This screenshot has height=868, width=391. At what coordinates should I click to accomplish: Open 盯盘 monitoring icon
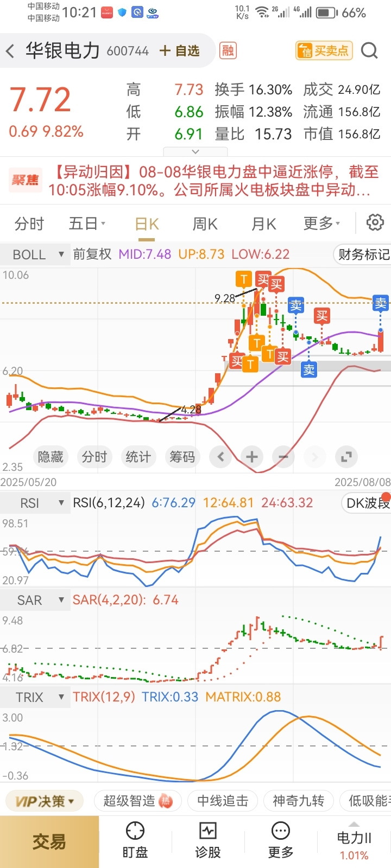click(135, 840)
